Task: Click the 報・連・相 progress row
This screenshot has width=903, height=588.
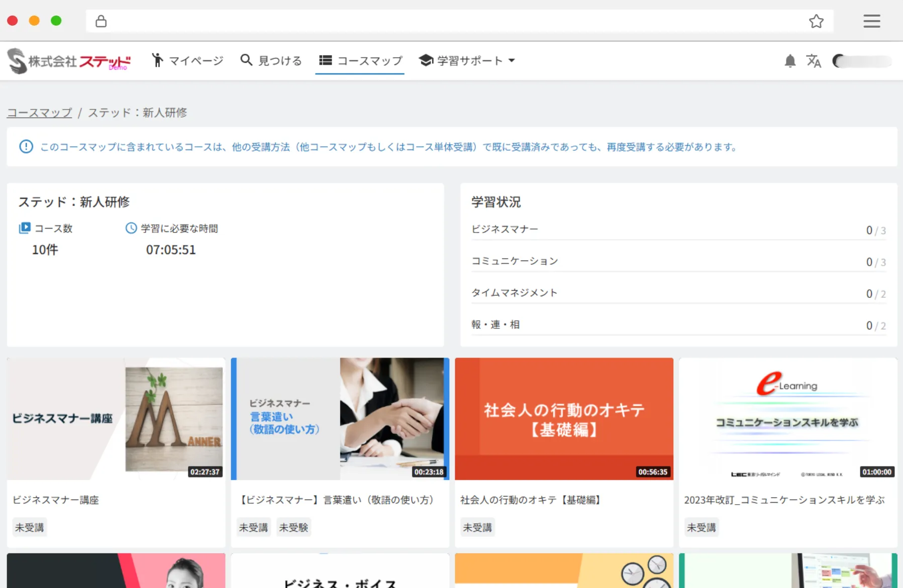Action: coord(678,325)
